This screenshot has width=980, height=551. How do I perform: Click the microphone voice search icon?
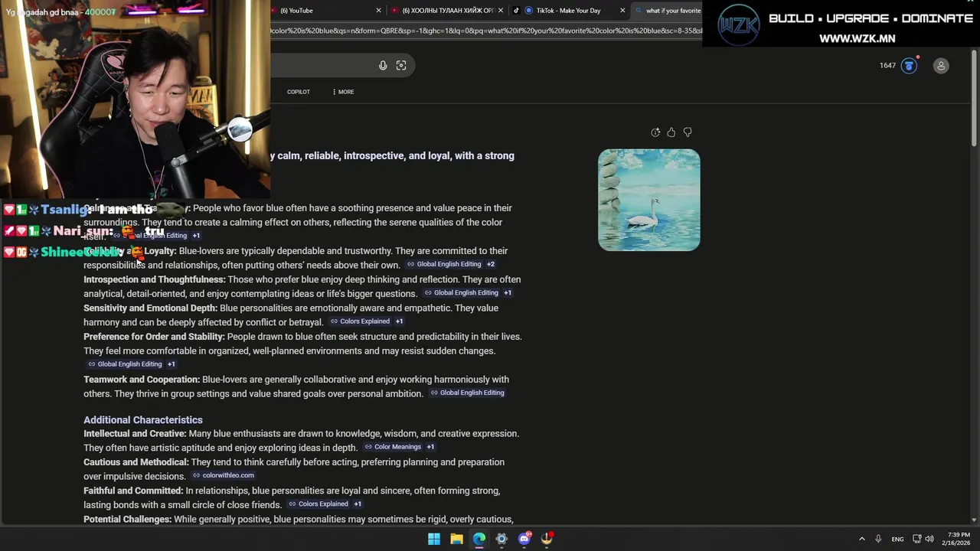(x=383, y=66)
